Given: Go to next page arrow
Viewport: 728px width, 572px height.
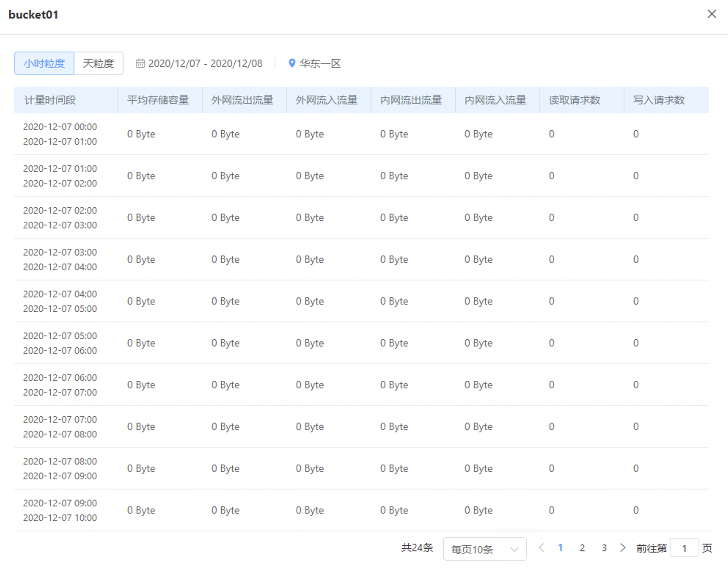Looking at the screenshot, I should pos(623,548).
